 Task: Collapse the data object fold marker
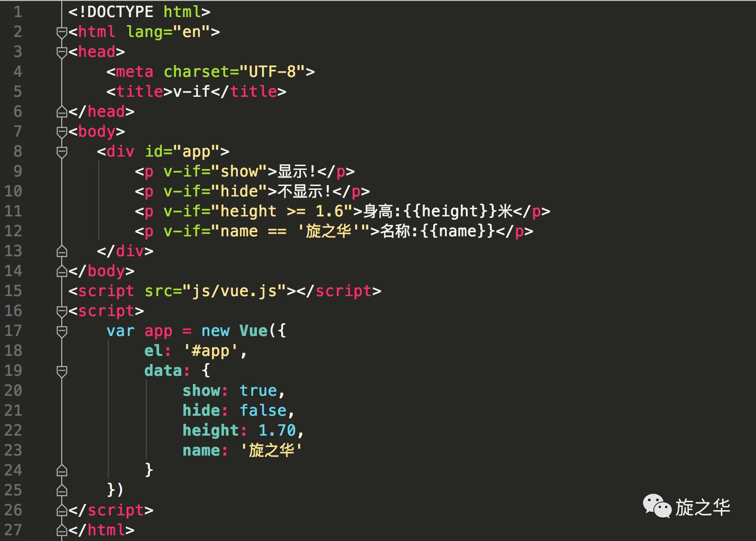coord(62,371)
